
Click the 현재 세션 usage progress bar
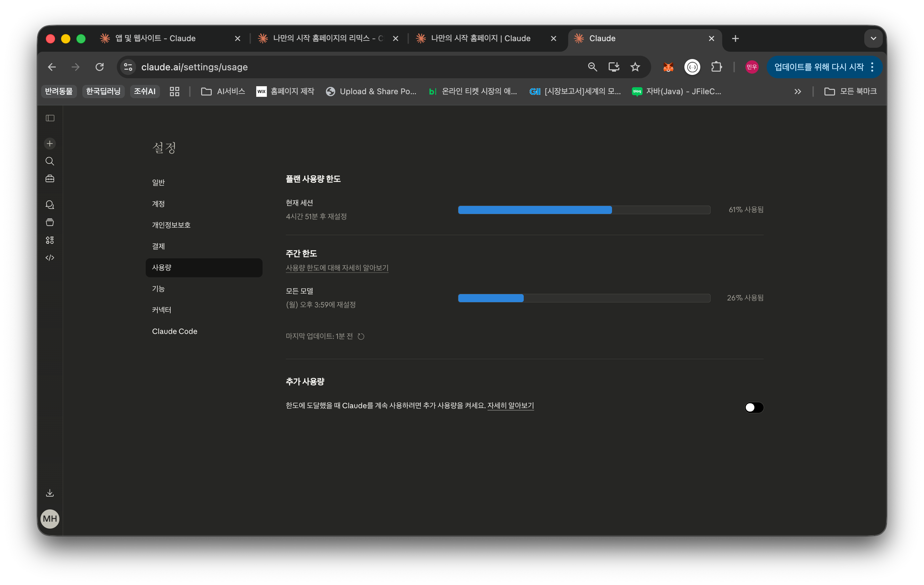[584, 210]
